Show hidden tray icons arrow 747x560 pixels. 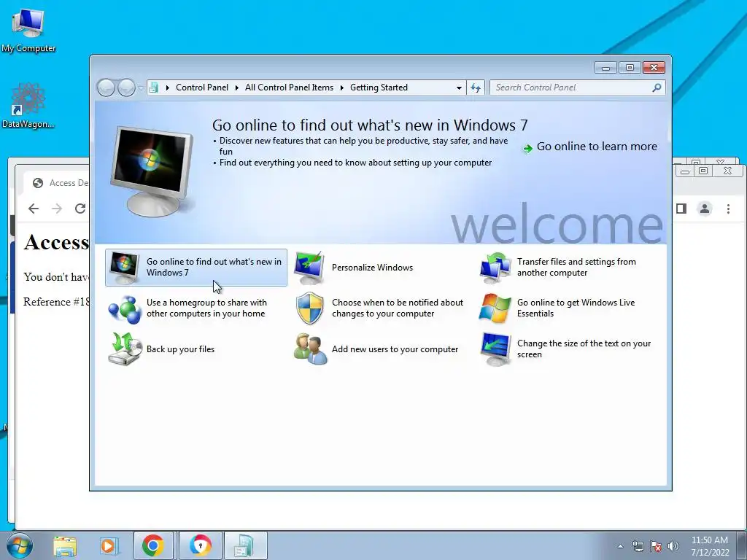[x=620, y=546]
